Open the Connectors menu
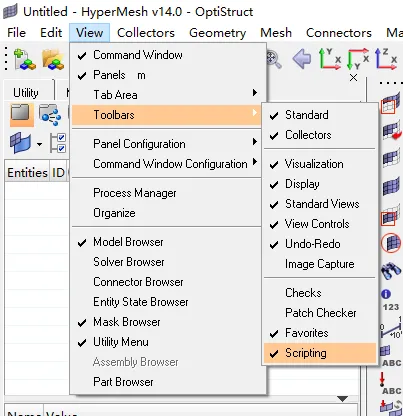Viewport: 403px width, 416px height. 339,33
